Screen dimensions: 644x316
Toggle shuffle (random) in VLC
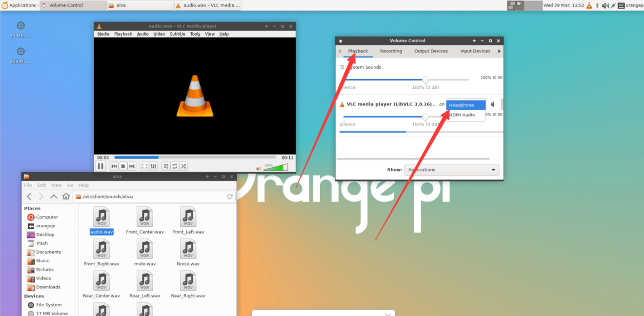coord(183,166)
